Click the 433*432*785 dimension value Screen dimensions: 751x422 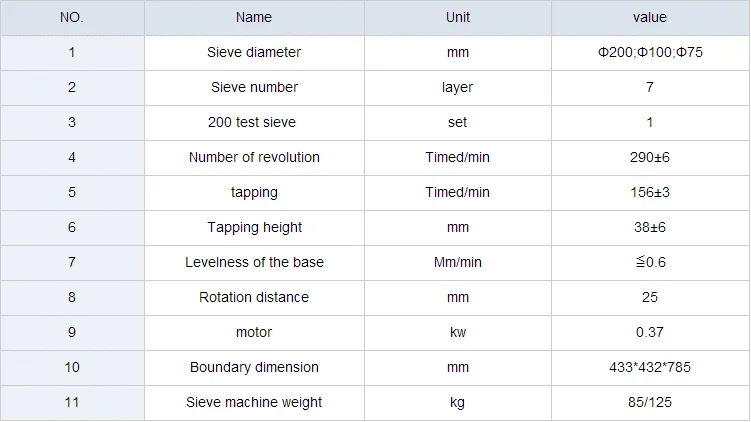[x=649, y=367]
